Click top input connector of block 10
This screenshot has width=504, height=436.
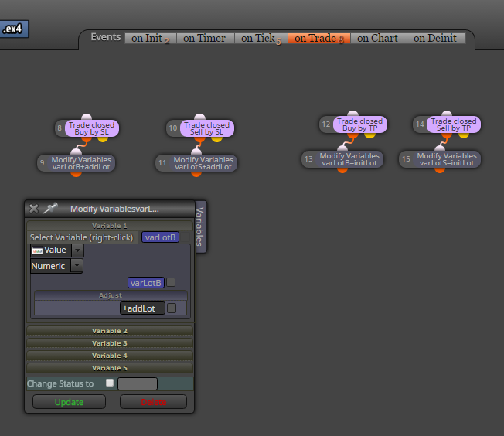pyautogui.click(x=200, y=117)
